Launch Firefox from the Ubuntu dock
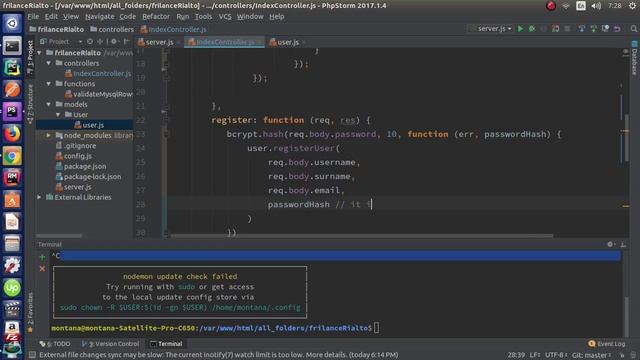Viewport: 640px width, 360px height. click(x=12, y=134)
